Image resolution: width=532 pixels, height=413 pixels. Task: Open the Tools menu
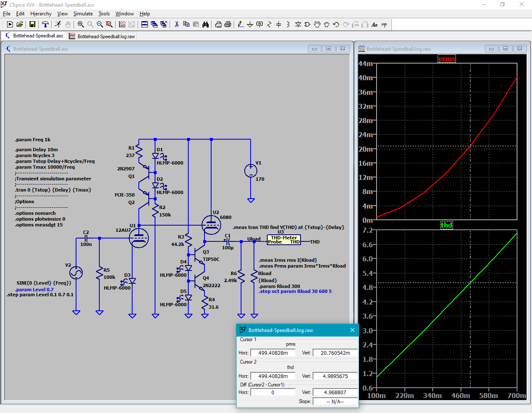[104, 14]
